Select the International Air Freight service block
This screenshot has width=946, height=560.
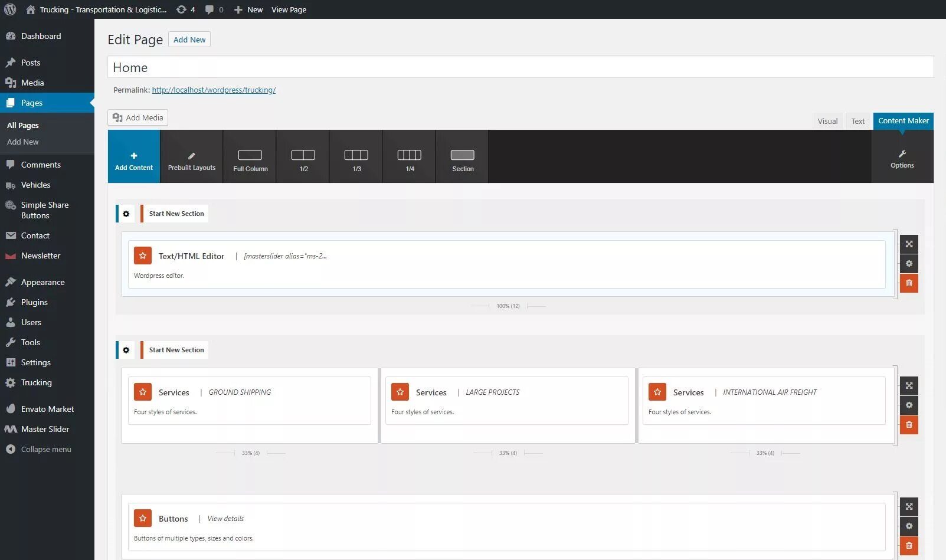click(x=764, y=401)
